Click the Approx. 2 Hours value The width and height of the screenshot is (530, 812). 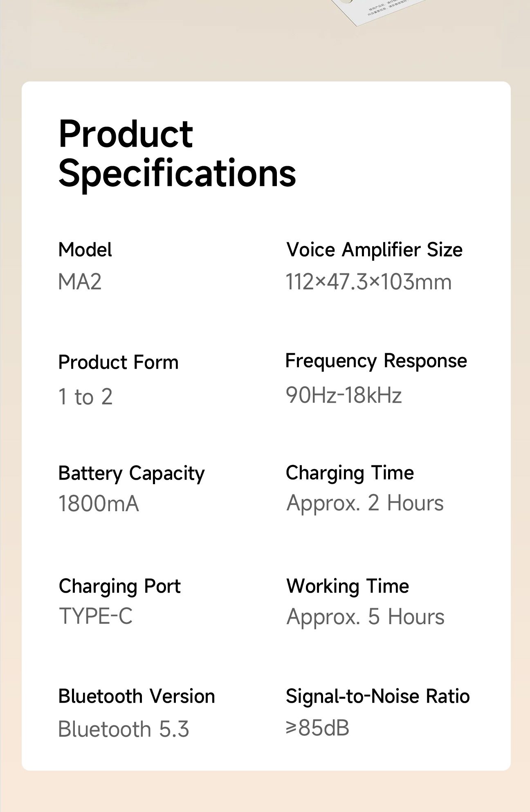(x=365, y=503)
